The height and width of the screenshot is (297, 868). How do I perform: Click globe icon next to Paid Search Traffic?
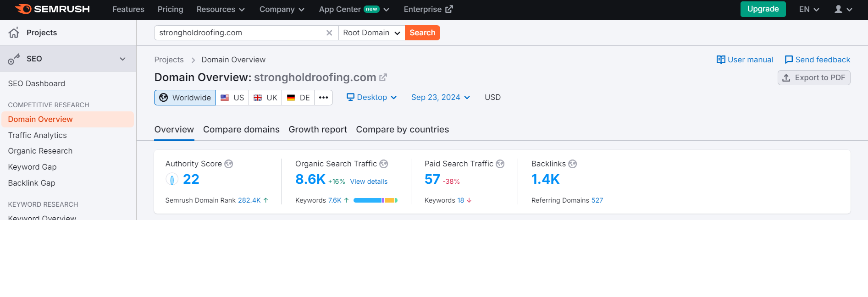coord(500,164)
